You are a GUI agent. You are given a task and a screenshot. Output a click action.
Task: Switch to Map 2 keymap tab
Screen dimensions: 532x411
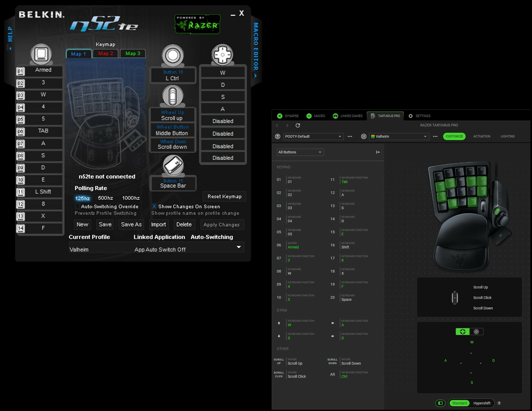pyautogui.click(x=106, y=54)
